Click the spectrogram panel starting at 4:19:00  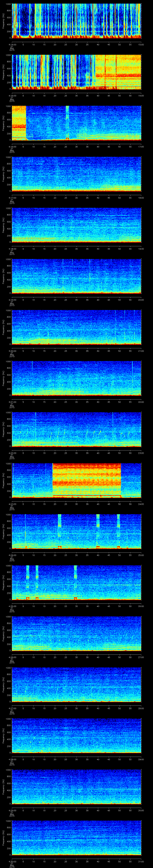[77, 276]
